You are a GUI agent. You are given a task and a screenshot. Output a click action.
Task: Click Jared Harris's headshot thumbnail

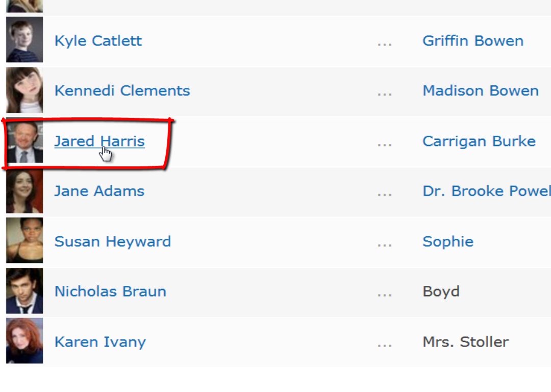(x=24, y=141)
